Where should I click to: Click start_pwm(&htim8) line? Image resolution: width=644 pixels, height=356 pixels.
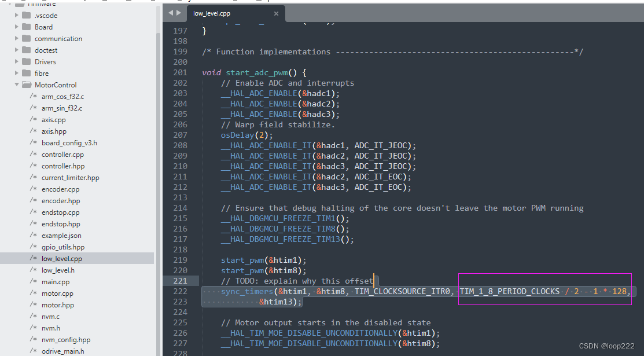pyautogui.click(x=263, y=270)
